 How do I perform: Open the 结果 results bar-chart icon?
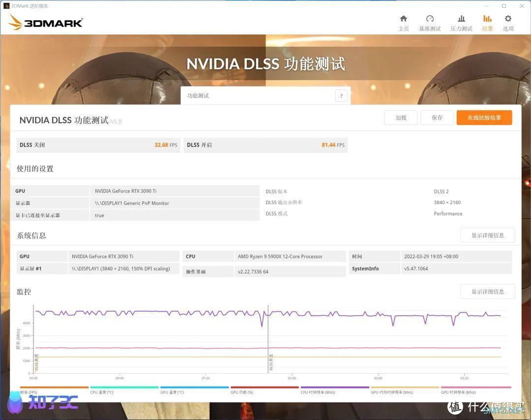[x=487, y=23]
